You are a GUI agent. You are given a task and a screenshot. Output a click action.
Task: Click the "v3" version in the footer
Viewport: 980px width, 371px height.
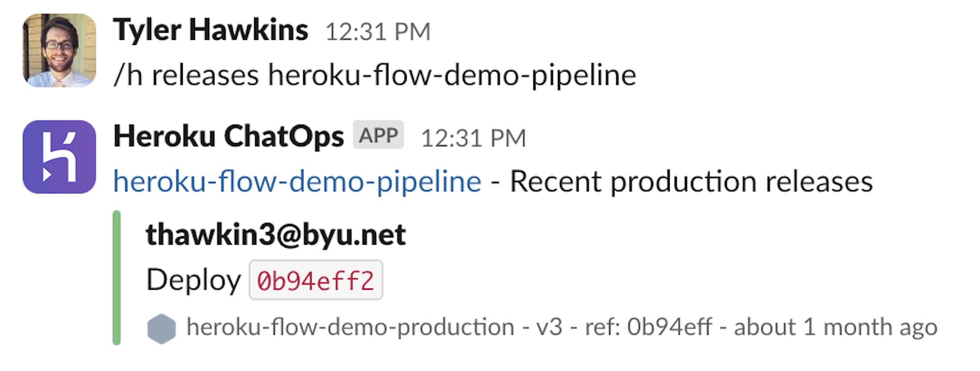549,327
